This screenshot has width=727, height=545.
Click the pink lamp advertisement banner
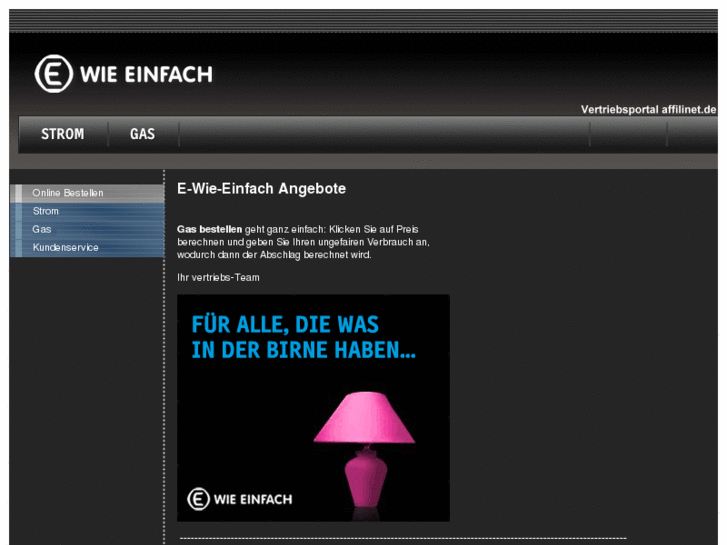(x=313, y=408)
